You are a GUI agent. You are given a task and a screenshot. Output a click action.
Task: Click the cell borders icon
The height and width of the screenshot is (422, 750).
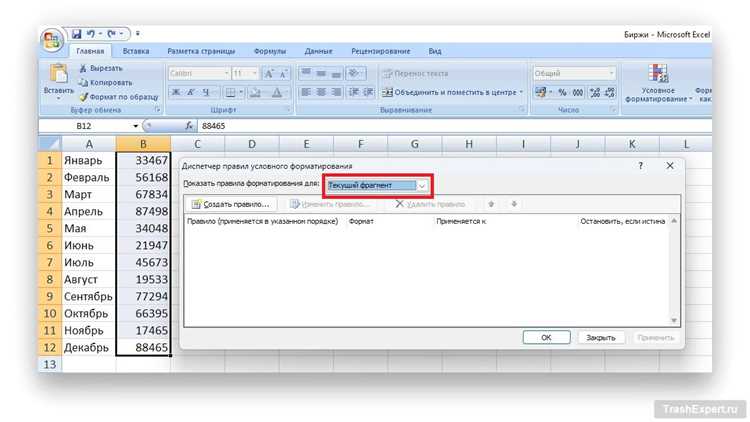pyautogui.click(x=231, y=92)
